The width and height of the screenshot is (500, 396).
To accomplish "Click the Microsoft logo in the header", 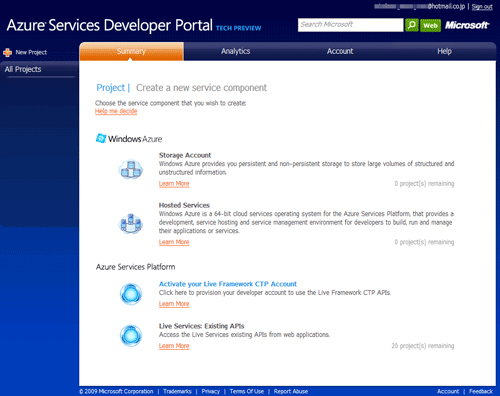I will (x=467, y=25).
